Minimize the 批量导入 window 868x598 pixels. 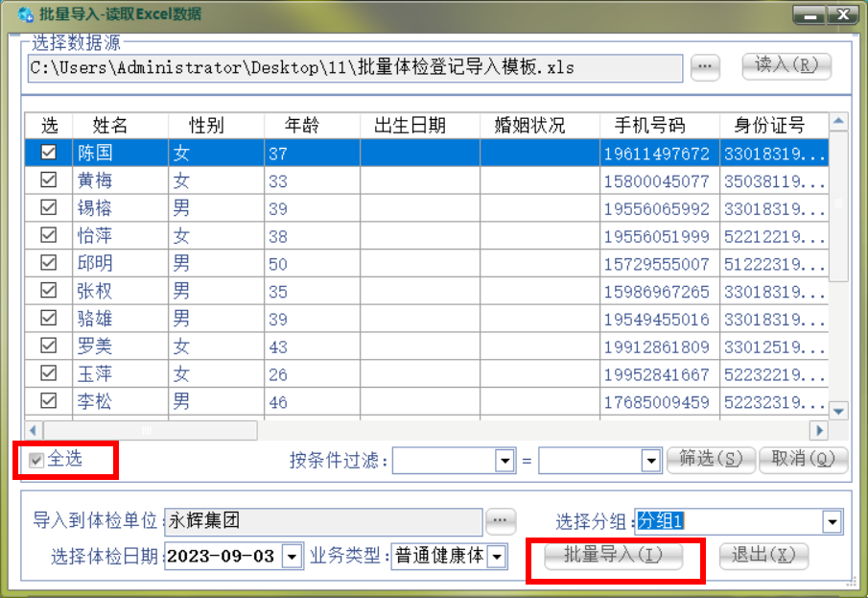pyautogui.click(x=809, y=15)
